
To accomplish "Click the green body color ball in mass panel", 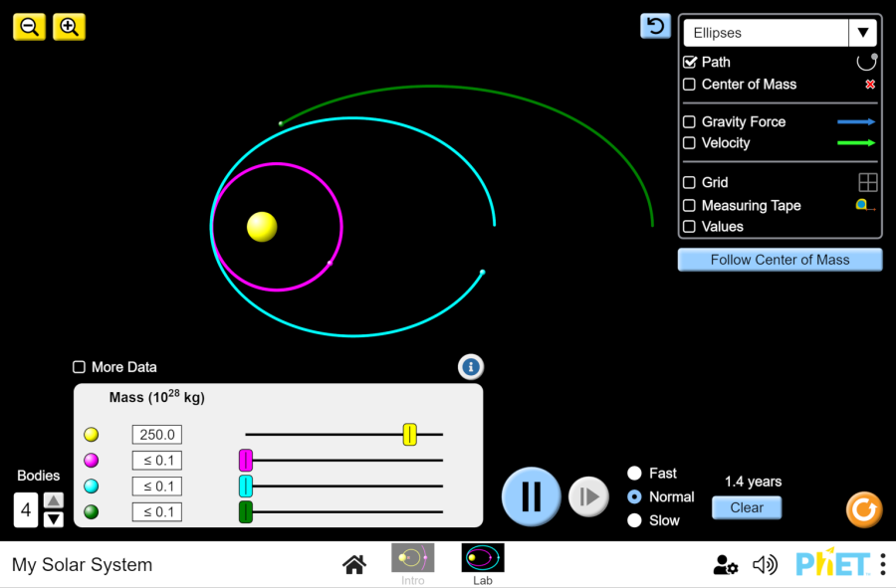I will pos(92,512).
